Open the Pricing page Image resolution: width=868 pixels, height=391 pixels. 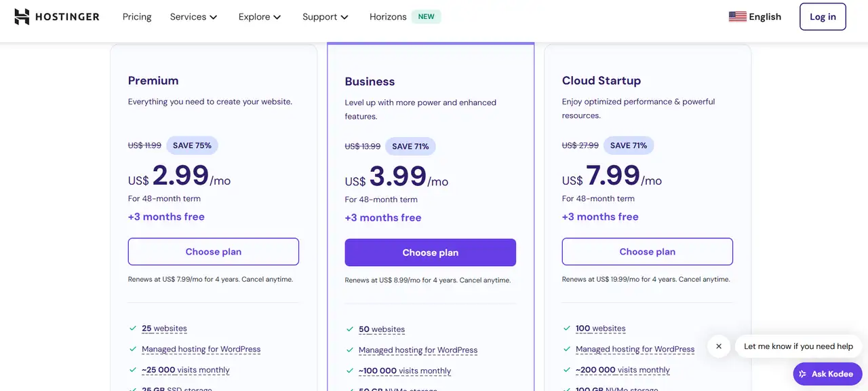(137, 16)
